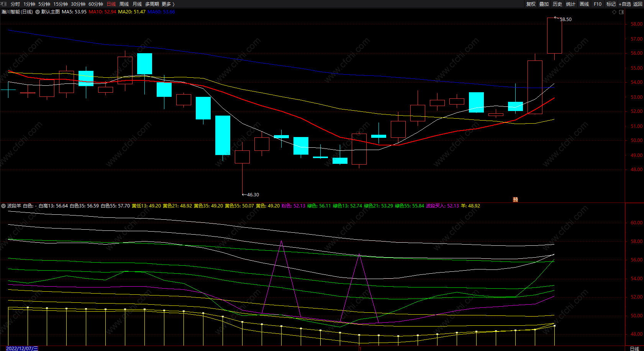The width and height of the screenshot is (644, 351).
Task: Select the 15分钟 period tab
Action: (61, 4)
